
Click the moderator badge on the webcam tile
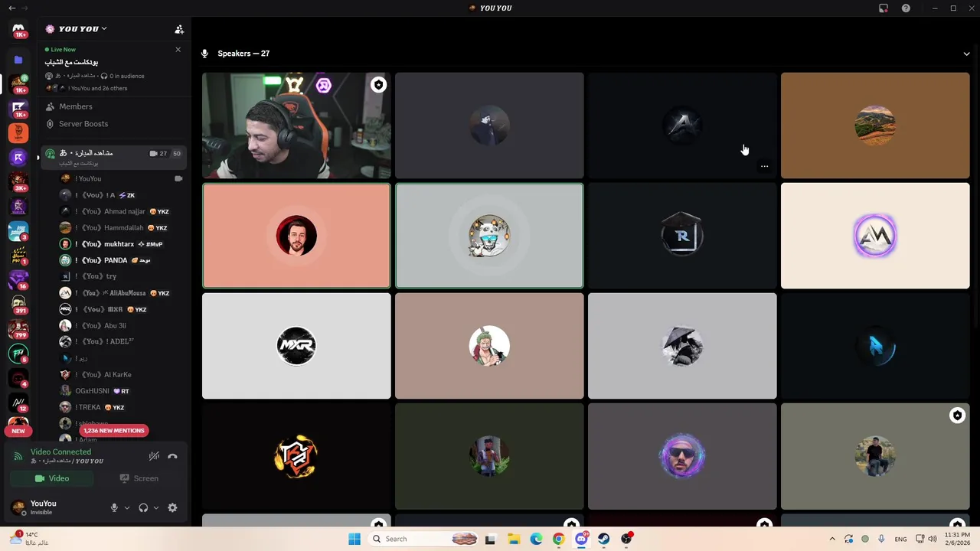click(378, 85)
